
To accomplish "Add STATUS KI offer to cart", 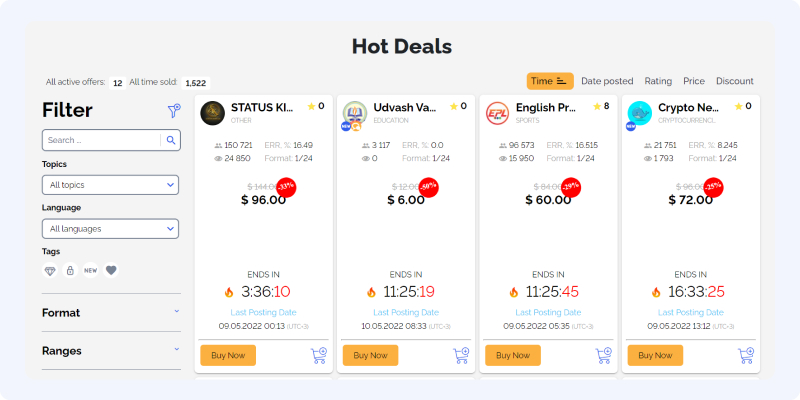I will point(319,356).
